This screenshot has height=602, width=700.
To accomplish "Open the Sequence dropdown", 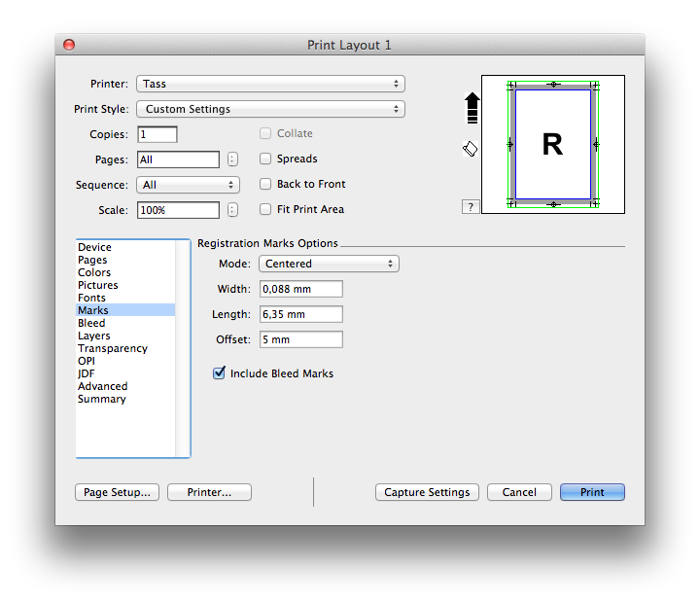I will 188,185.
